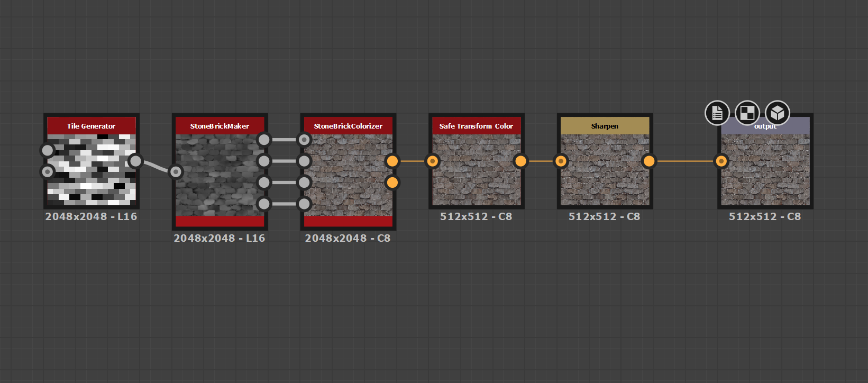This screenshot has width=868, height=383.
Task: Click the 3D view cube badge
Action: pyautogui.click(x=777, y=113)
